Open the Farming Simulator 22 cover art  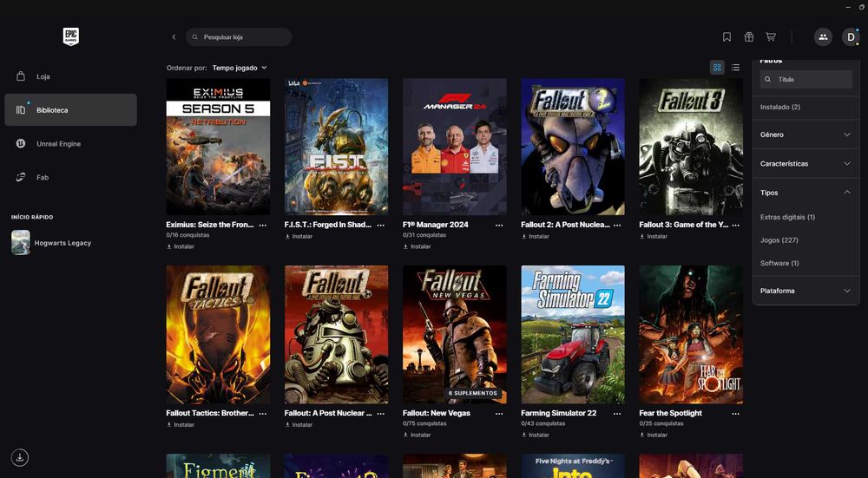(573, 335)
